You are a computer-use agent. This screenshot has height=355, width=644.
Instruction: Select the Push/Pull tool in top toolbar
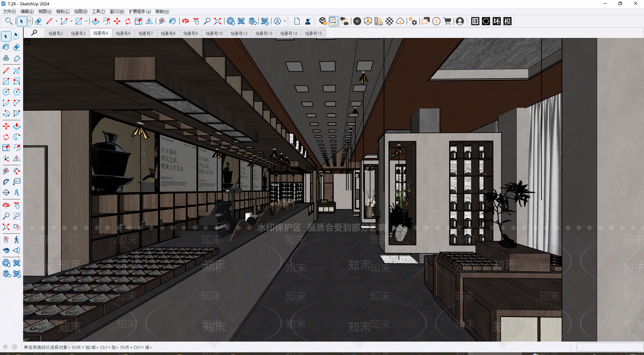point(95,21)
